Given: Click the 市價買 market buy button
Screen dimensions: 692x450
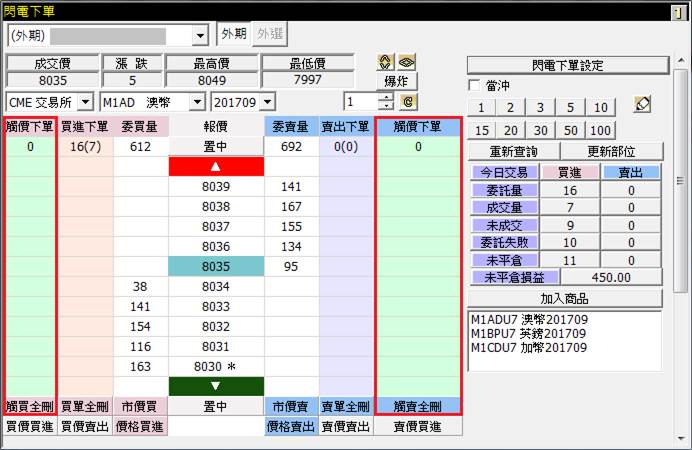Looking at the screenshot, I should click(x=140, y=406).
